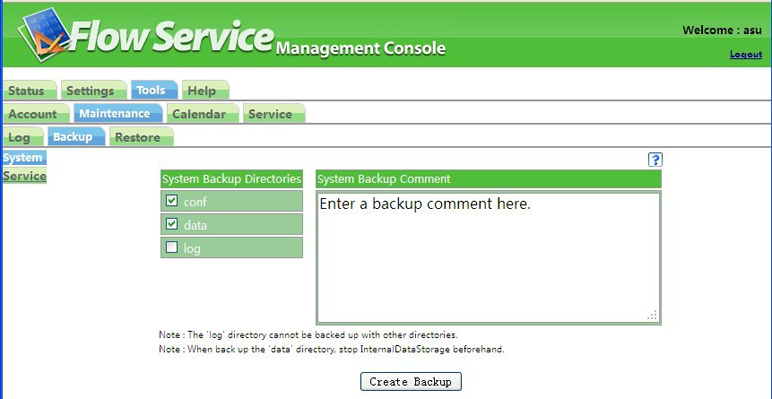This screenshot has width=772, height=399.
Task: Click the Create Backup button
Action: [x=411, y=381]
